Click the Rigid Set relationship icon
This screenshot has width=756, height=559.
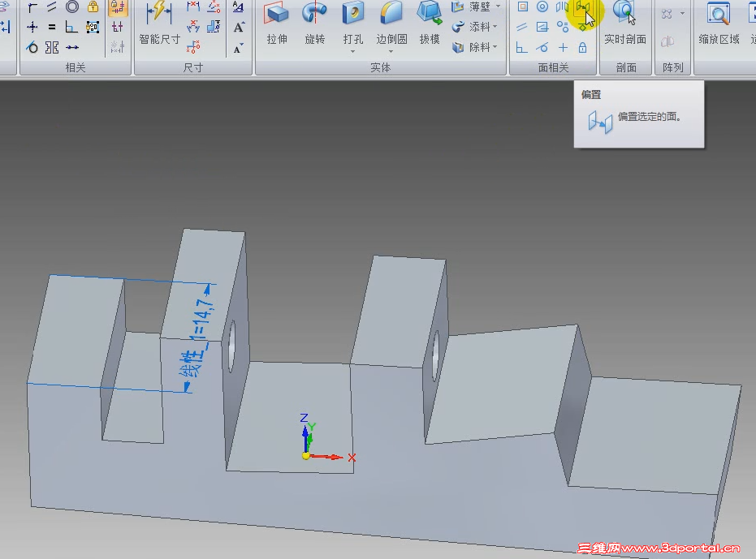pos(93,27)
